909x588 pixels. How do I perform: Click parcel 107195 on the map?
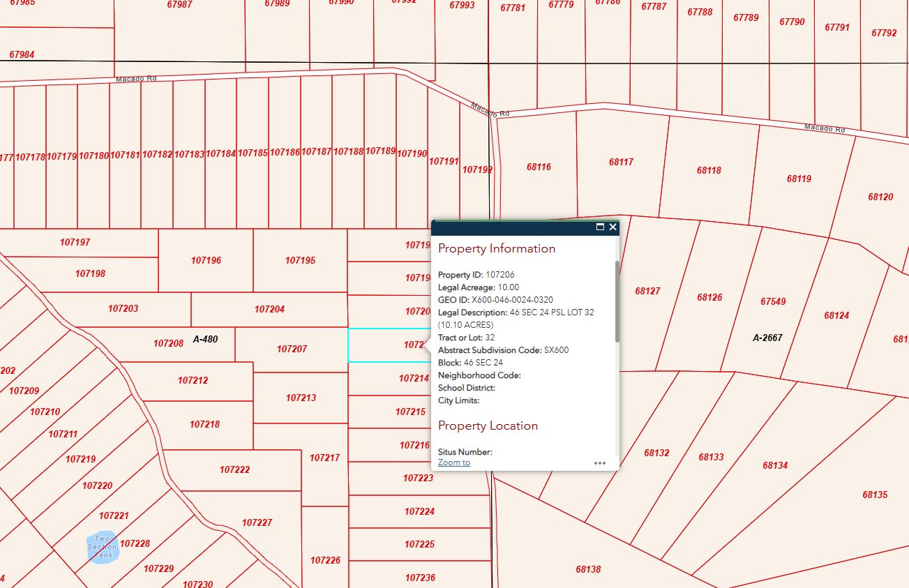pyautogui.click(x=300, y=260)
